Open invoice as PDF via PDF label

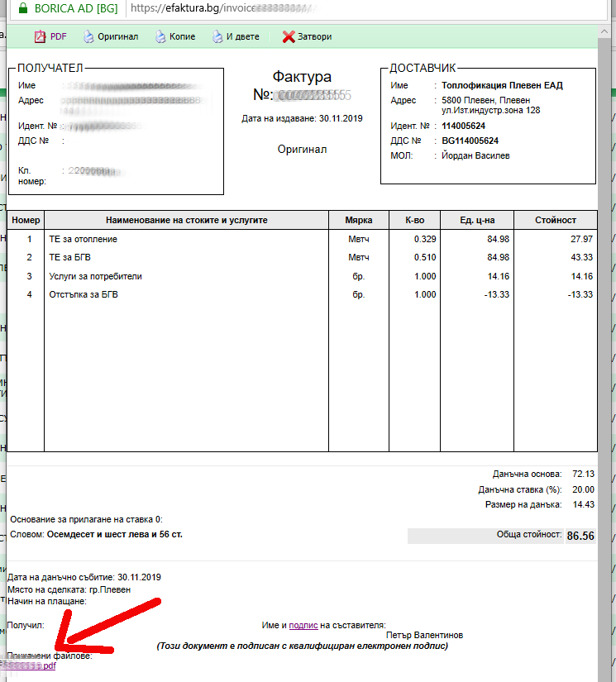59,37
